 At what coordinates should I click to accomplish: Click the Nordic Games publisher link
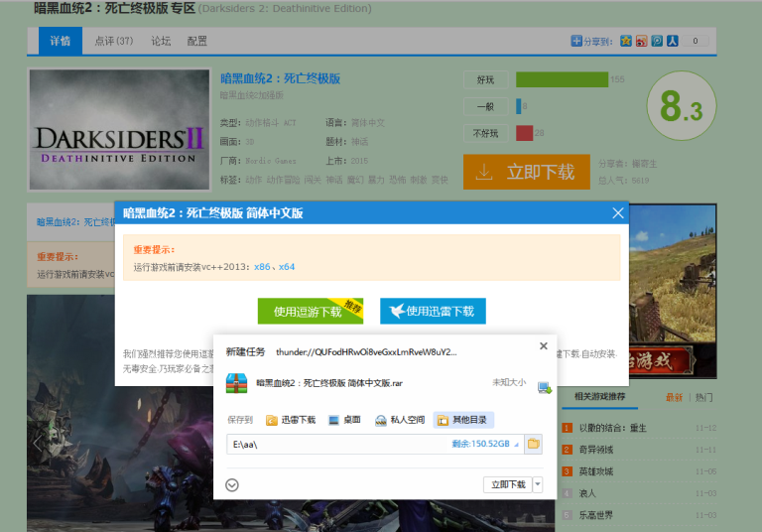(271, 161)
